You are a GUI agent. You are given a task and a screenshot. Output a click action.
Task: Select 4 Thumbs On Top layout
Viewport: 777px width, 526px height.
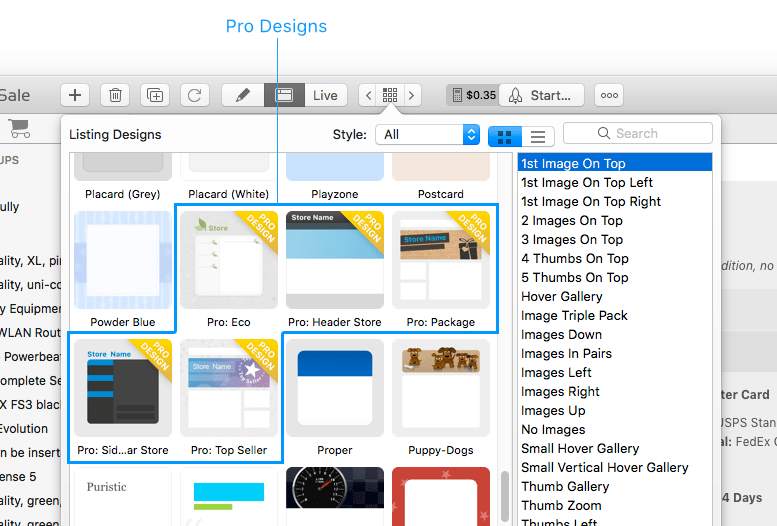(x=615, y=258)
